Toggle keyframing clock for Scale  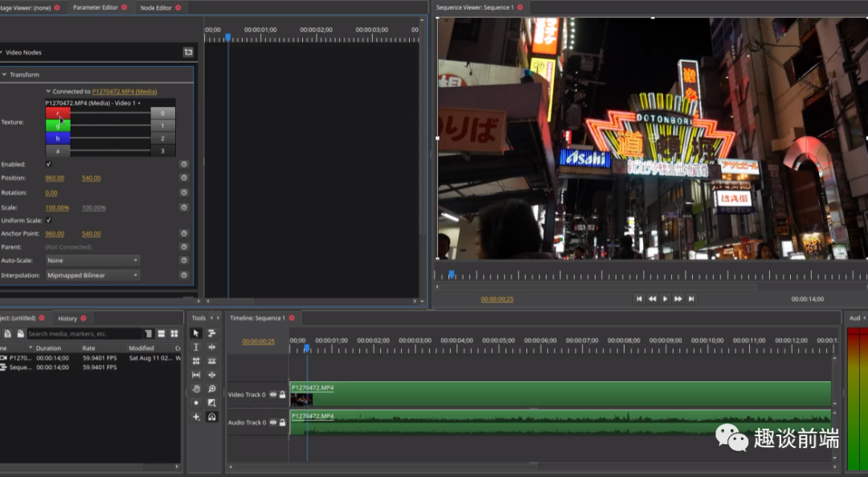pos(184,208)
